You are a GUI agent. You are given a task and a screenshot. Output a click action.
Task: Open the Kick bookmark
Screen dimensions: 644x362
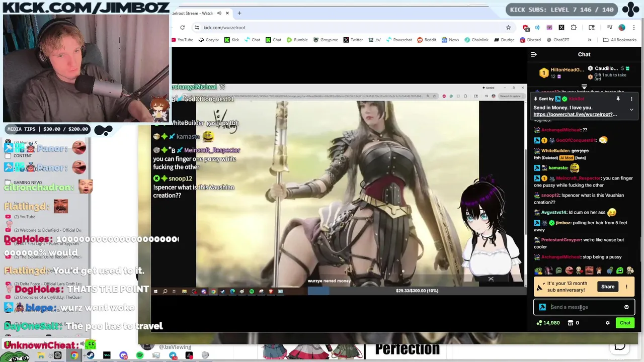[232, 40]
